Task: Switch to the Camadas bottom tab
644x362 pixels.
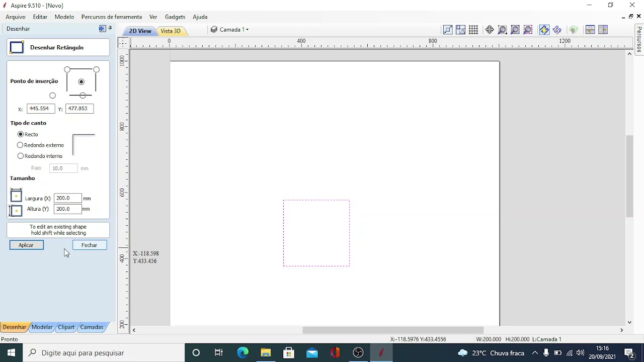Action: point(92,327)
